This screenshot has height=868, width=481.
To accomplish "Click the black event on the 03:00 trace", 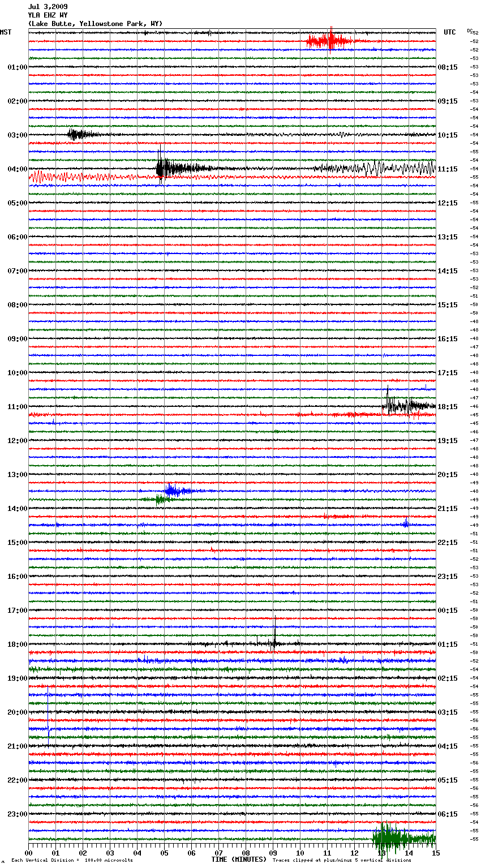I will (82, 135).
